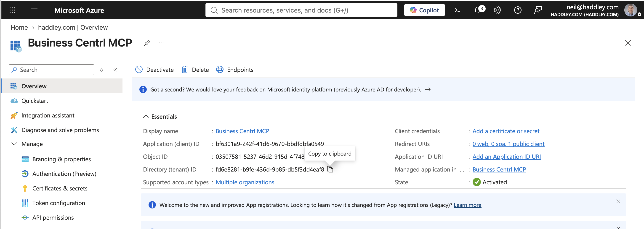Pin Business Centrl MCP to dashboard
644x229 pixels.
tap(147, 43)
